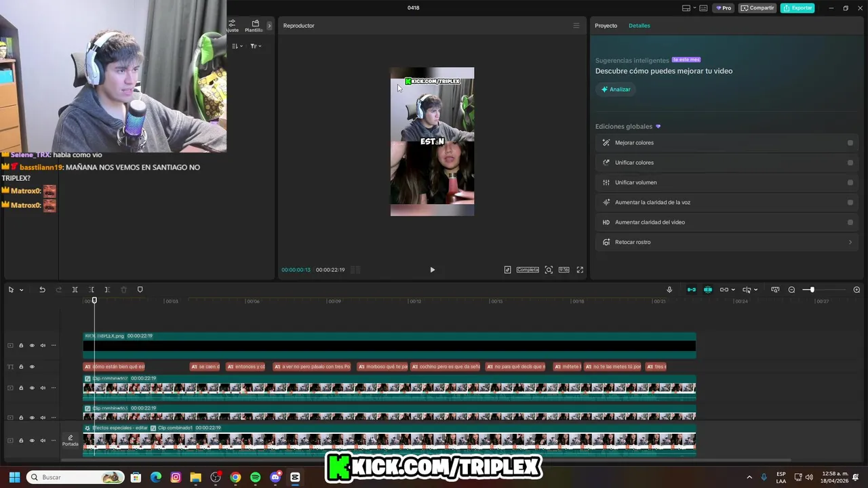Screen dimensions: 868x488
Task: Open the Completa preview quality dropdown
Action: point(528,270)
